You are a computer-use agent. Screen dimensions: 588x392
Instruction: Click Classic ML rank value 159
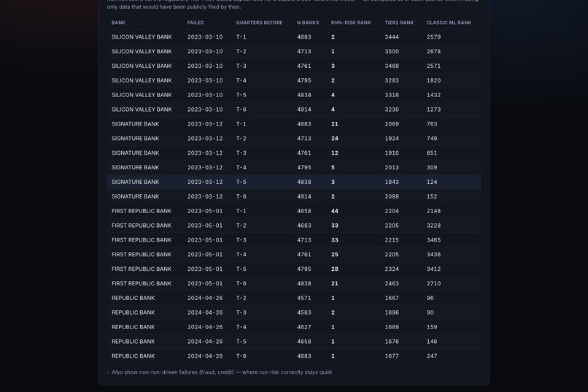click(432, 327)
